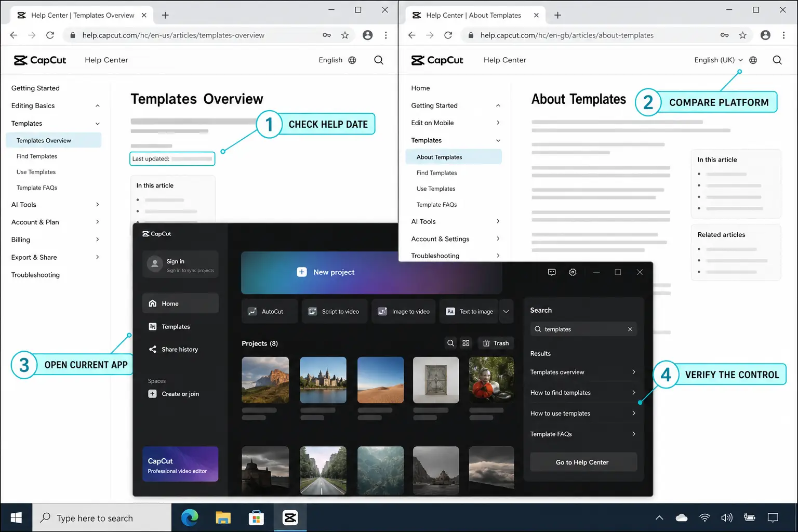798x532 pixels.
Task: Click the left browser address bar URL
Action: pyautogui.click(x=174, y=35)
